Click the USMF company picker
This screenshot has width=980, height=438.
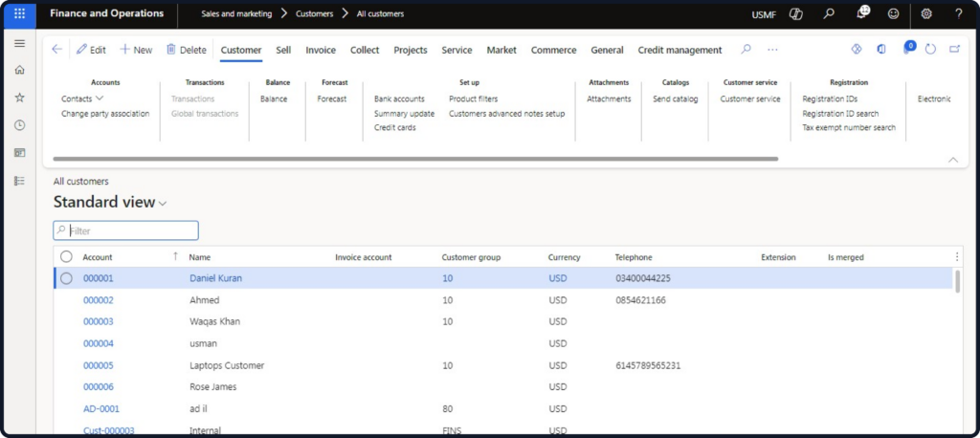[764, 14]
